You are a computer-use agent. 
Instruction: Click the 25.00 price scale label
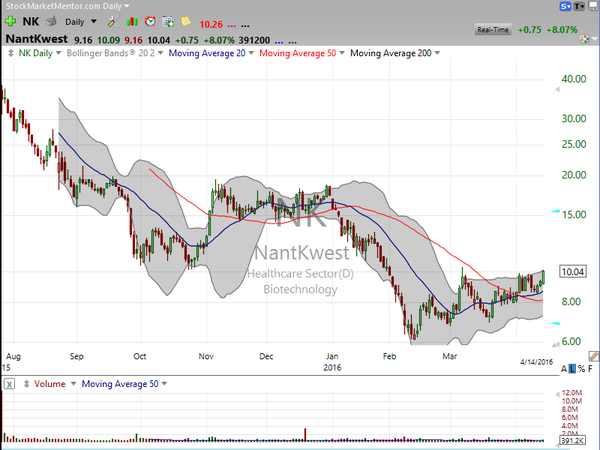(574, 144)
